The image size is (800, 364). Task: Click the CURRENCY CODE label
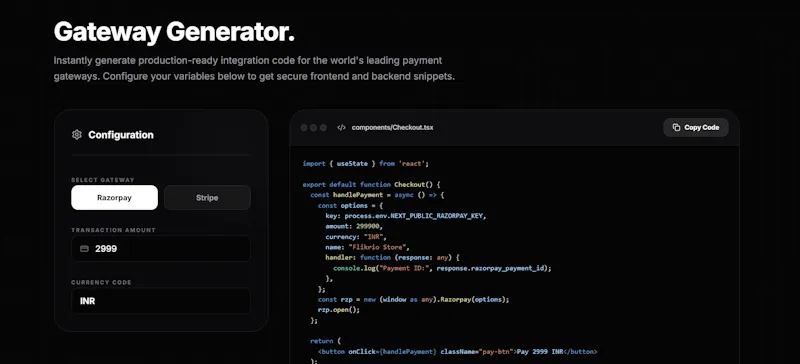coord(101,282)
